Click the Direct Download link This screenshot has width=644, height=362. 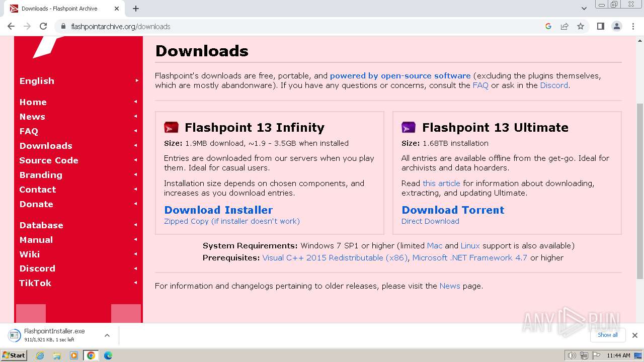pos(430,221)
